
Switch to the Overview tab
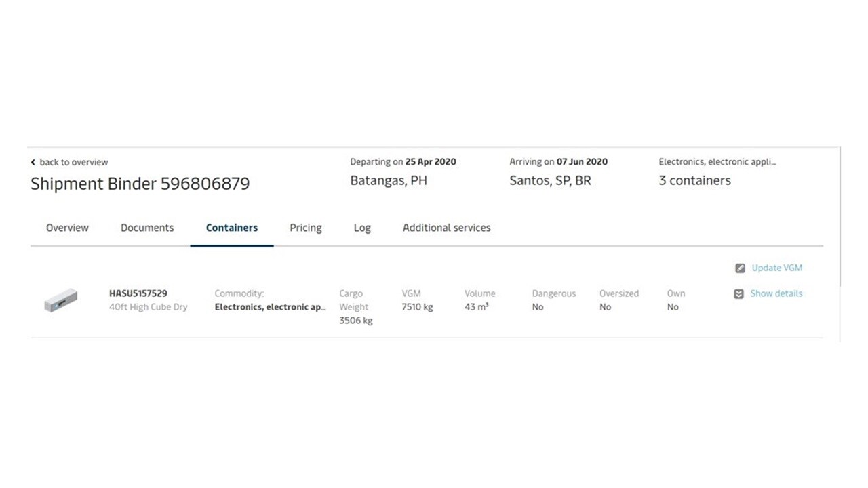coord(67,228)
